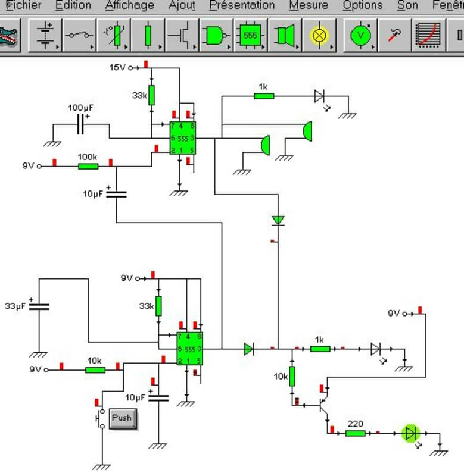Image resolution: width=464 pixels, height=476 pixels.
Task: Activate the red probe tool
Action: click(x=394, y=36)
